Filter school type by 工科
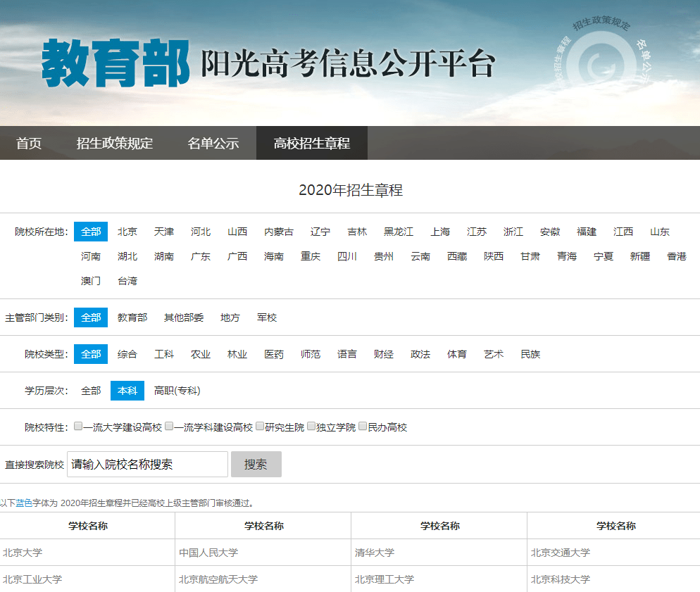The width and height of the screenshot is (700, 592). click(x=164, y=354)
